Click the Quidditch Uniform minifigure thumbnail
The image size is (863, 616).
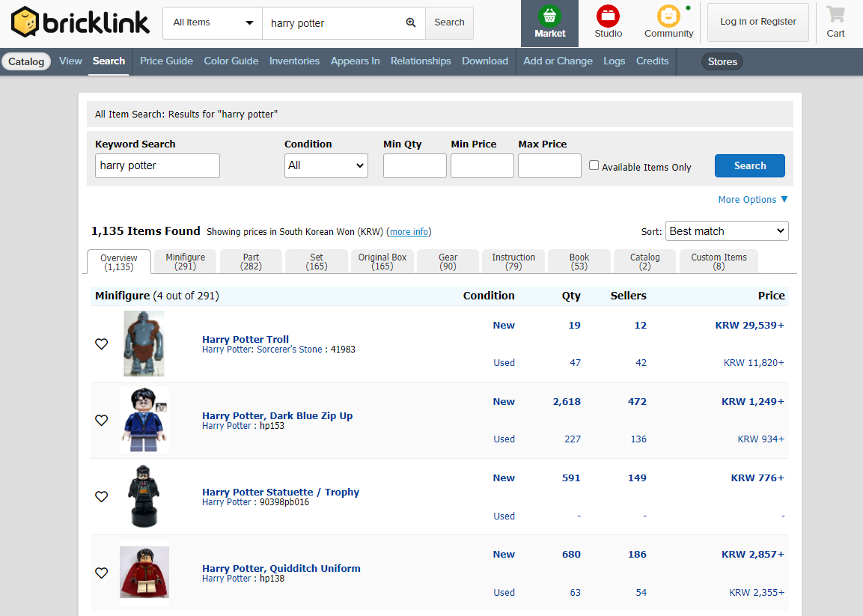pyautogui.click(x=144, y=573)
